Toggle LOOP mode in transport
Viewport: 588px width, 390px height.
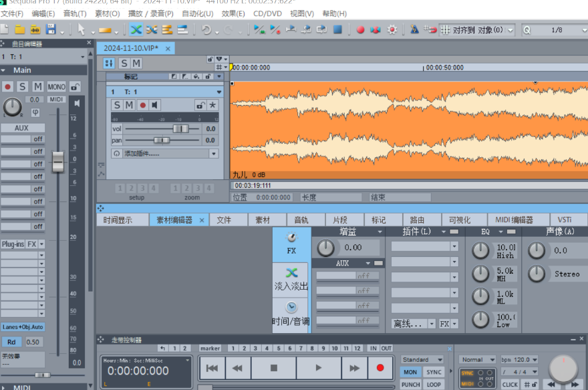pyautogui.click(x=434, y=385)
